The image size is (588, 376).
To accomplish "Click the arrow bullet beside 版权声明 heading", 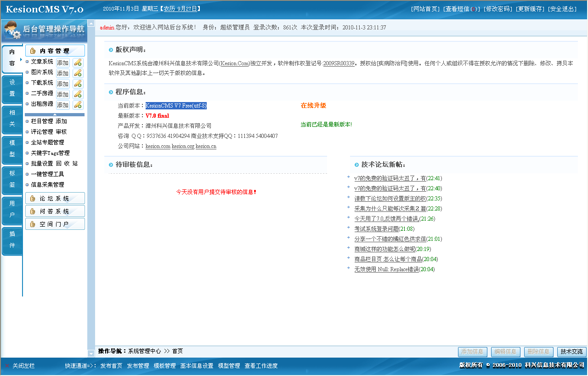I will pyautogui.click(x=111, y=50).
